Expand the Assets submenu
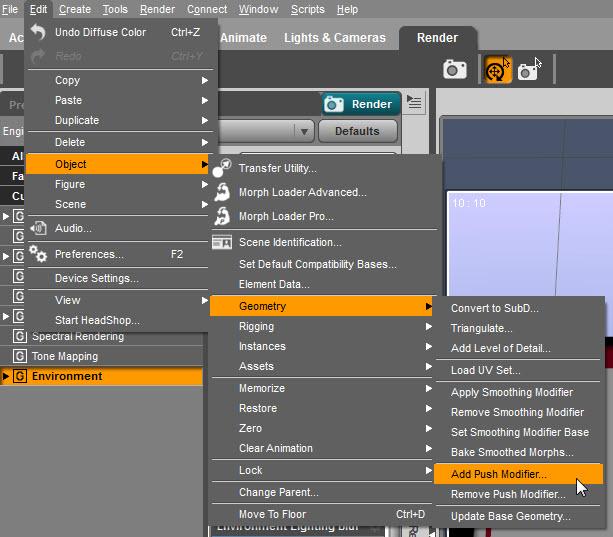This screenshot has height=537, width=613. pyautogui.click(x=322, y=366)
